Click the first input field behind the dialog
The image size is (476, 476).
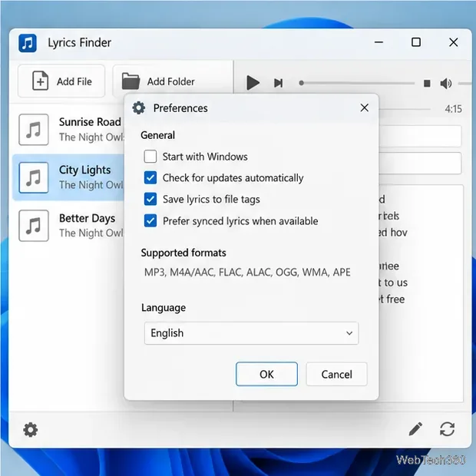[420, 136]
